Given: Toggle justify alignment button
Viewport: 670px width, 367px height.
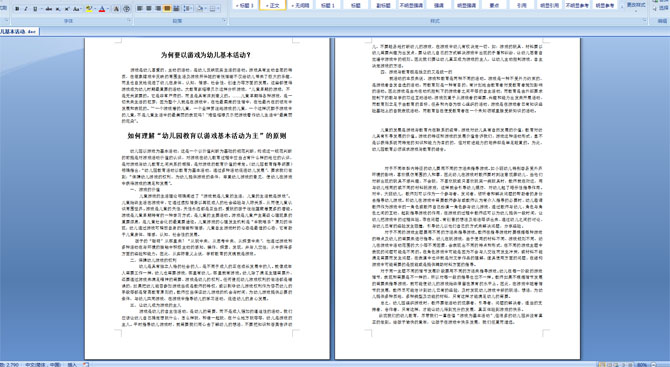Looking at the screenshot, I should 167,9.
